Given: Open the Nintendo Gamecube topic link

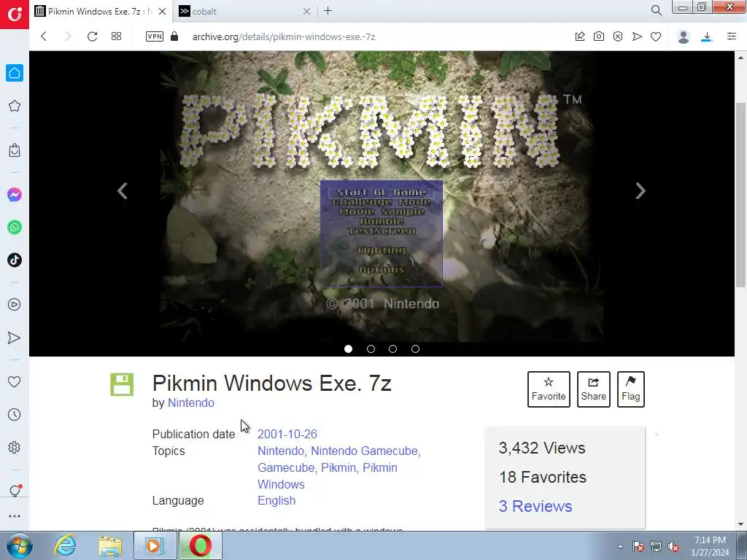Looking at the screenshot, I should (x=365, y=451).
